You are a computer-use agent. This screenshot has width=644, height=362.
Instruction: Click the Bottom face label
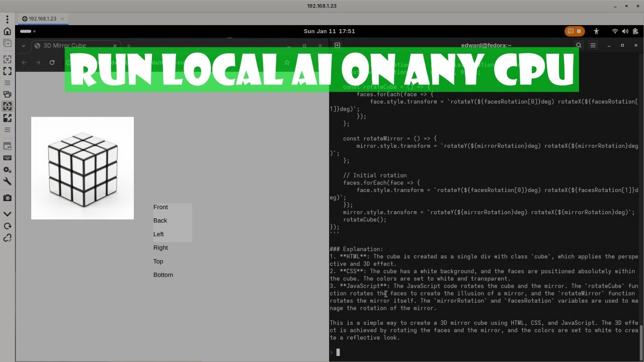(x=163, y=275)
